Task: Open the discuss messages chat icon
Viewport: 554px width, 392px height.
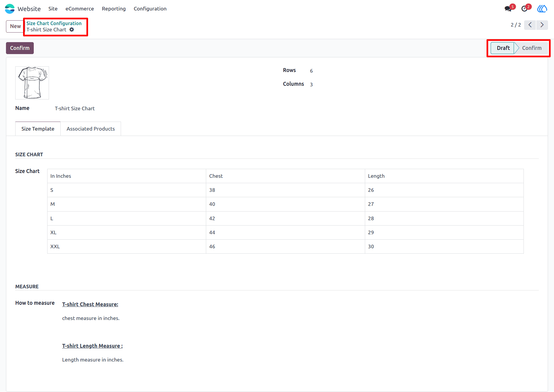Action: 508,9
